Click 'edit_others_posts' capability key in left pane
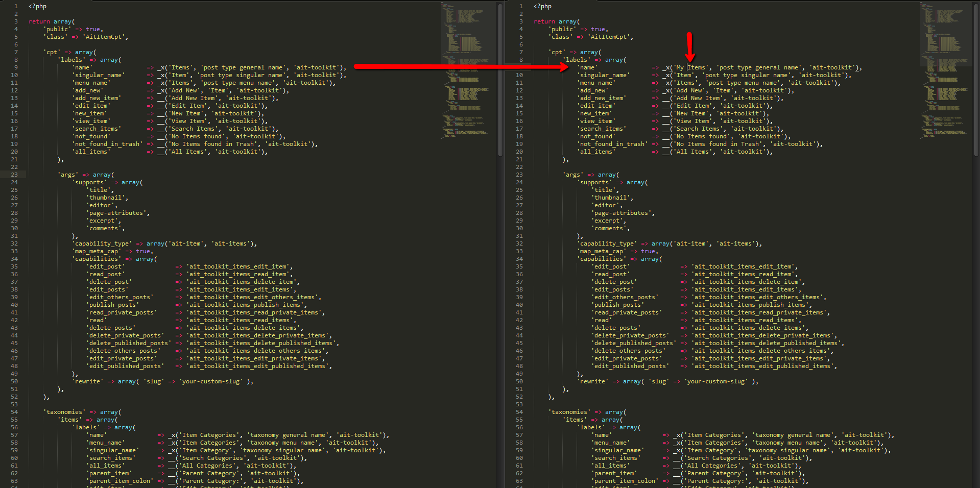980x488 pixels. (119, 297)
